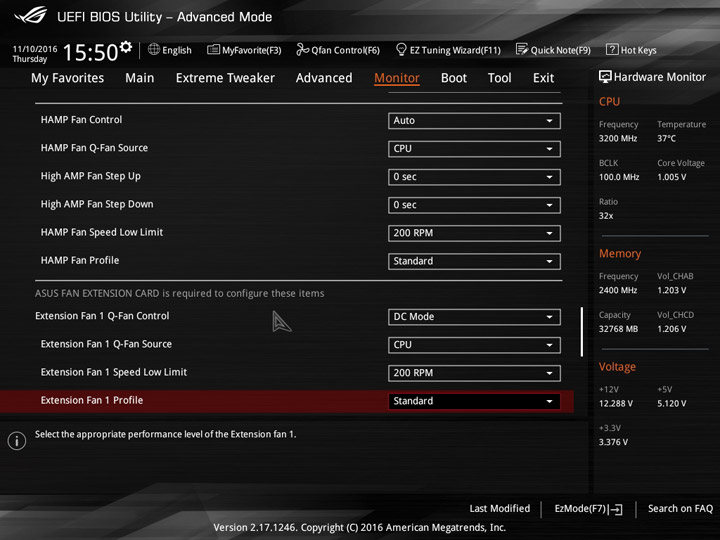Select High AMP Fan Step Down label
This screenshot has width=720, height=540.
[97, 204]
